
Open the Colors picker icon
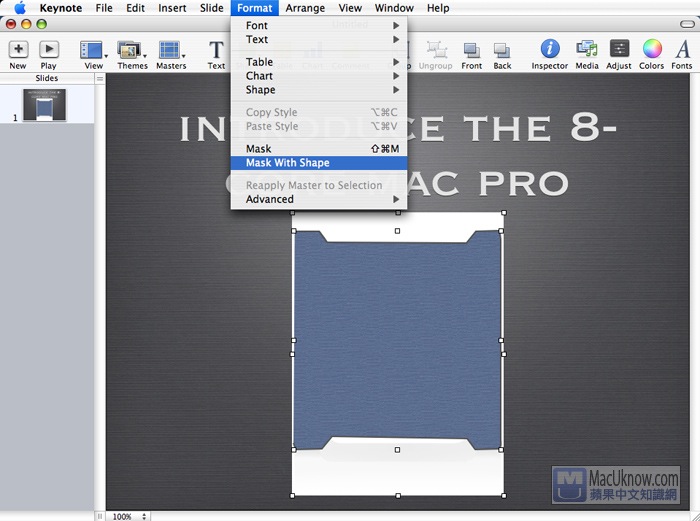tap(651, 49)
